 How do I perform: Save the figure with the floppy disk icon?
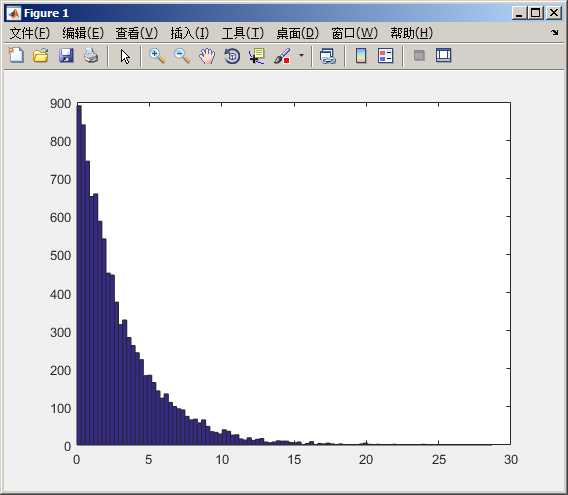[x=66, y=56]
